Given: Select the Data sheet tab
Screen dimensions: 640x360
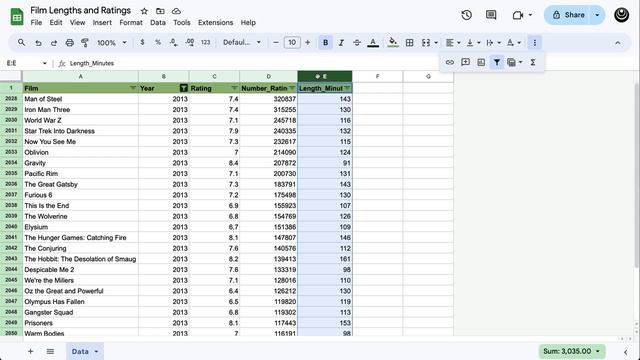Looking at the screenshot, I should [85, 351].
